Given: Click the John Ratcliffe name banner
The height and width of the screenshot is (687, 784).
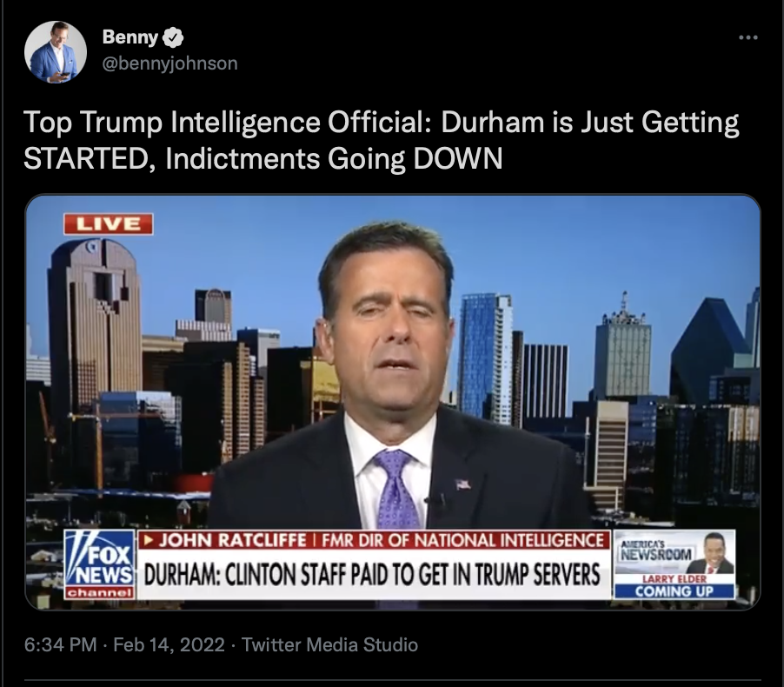Looking at the screenshot, I should tap(374, 540).
